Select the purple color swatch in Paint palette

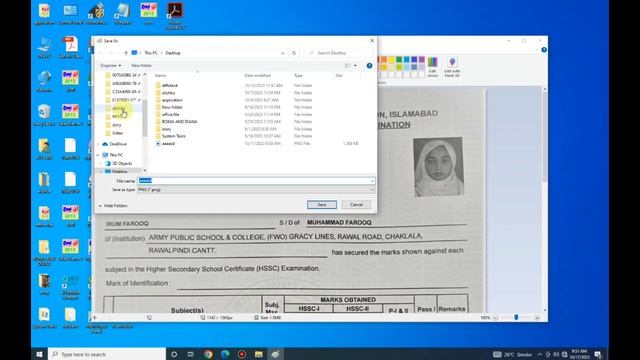tap(421, 60)
